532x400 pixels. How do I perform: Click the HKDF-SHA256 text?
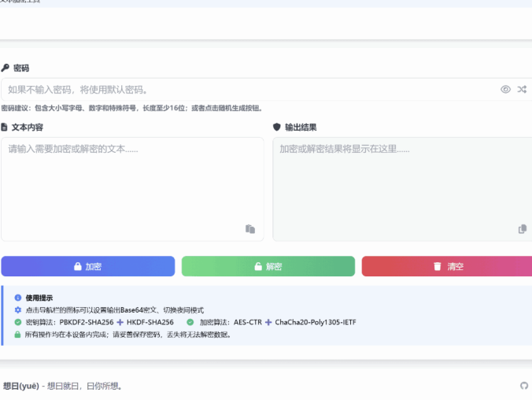point(150,322)
